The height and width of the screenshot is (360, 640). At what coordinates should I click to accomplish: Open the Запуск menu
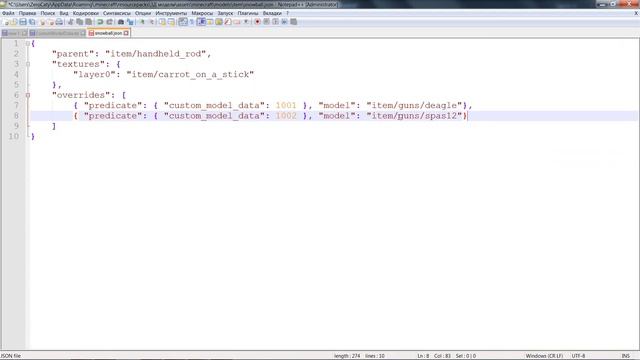(x=225, y=13)
